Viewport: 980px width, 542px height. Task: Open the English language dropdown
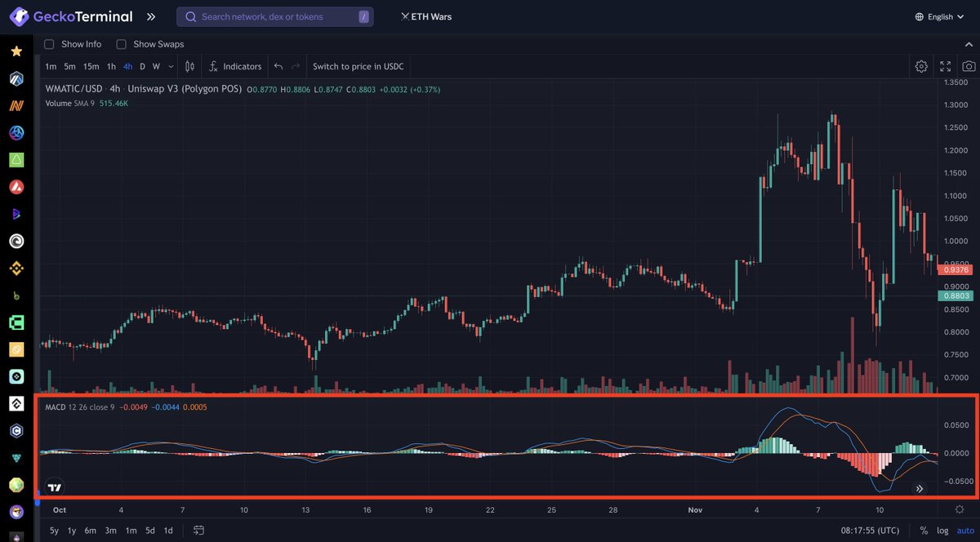pyautogui.click(x=940, y=16)
